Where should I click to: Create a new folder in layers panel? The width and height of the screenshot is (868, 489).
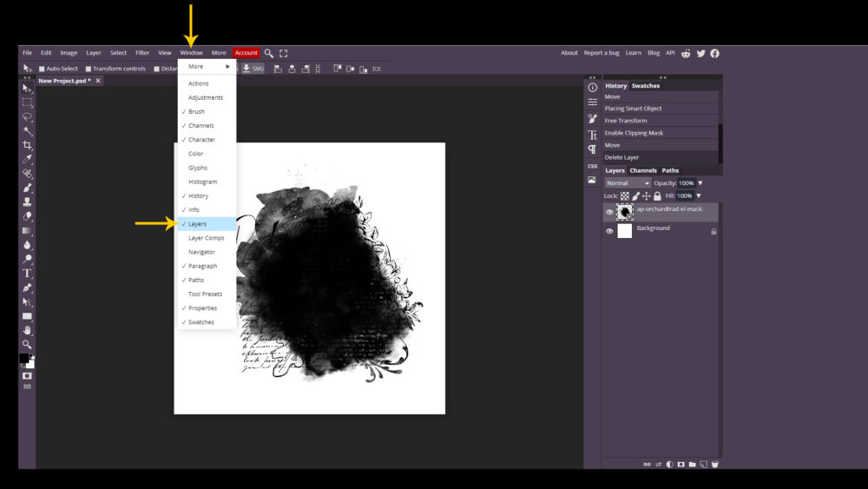click(692, 464)
